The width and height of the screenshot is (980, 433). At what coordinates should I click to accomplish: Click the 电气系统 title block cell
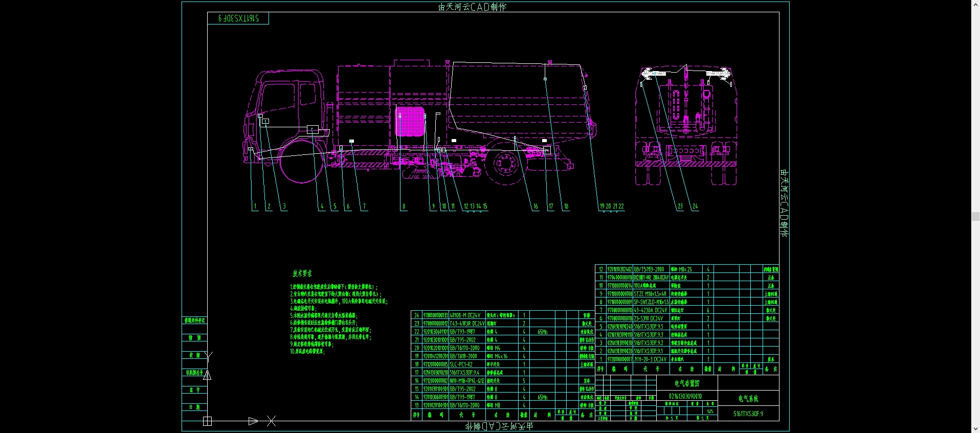click(748, 398)
